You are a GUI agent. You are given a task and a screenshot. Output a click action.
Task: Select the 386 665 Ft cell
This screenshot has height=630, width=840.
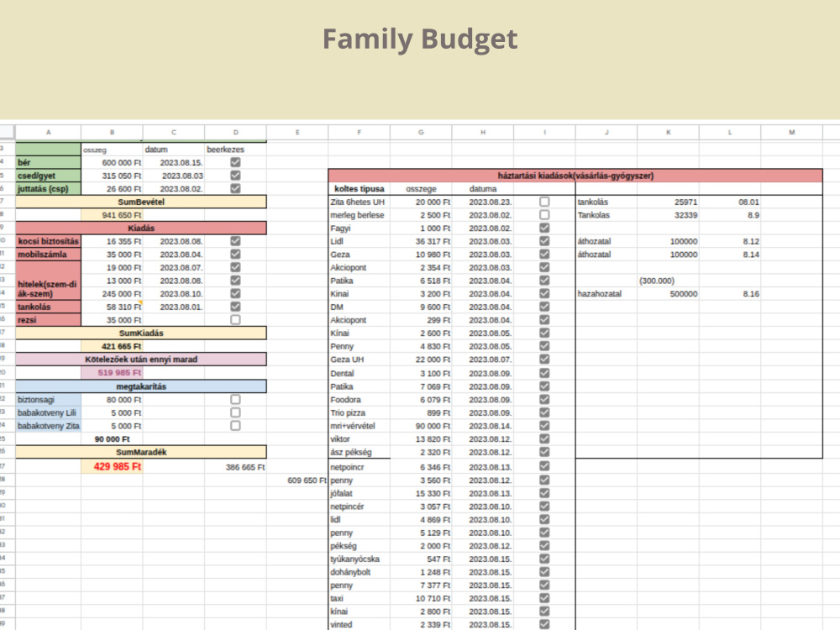click(236, 467)
